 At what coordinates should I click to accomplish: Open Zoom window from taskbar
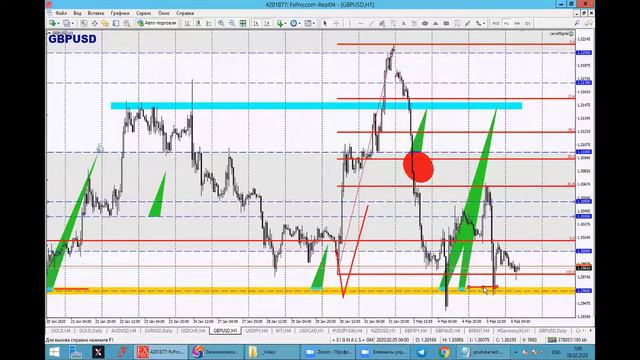point(329,352)
